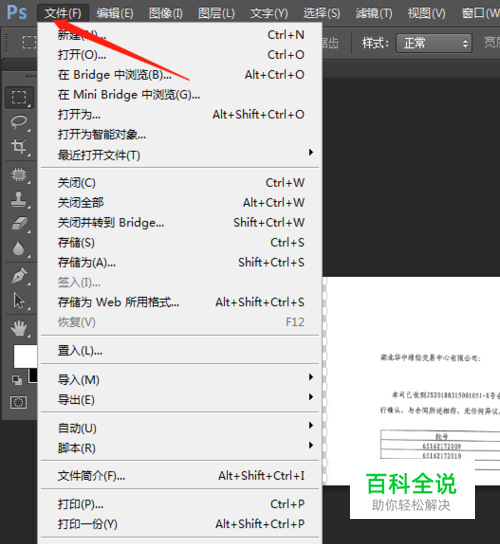Choose 关闭并转到 Bridge...
This screenshot has height=544, width=500.
point(180,222)
